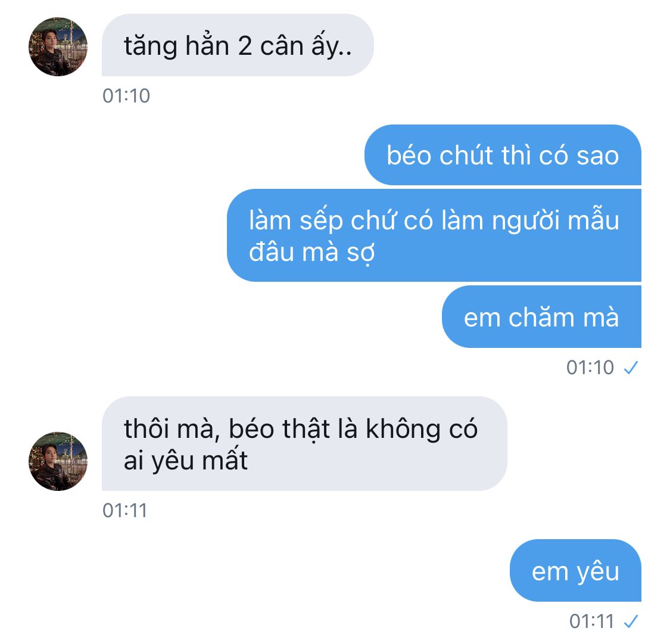Click the sent checkmark beside last 01:11
The height and width of the screenshot is (644, 670).
coord(631,621)
